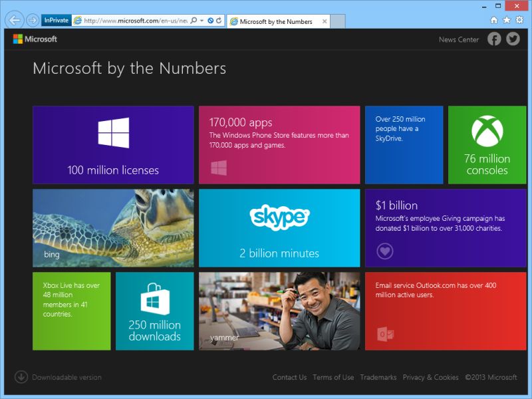
Task: Click the browser Forward arrow button
Action: 33,21
